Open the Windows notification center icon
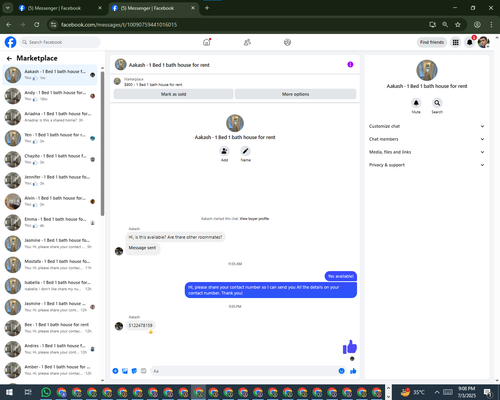 tap(488, 392)
